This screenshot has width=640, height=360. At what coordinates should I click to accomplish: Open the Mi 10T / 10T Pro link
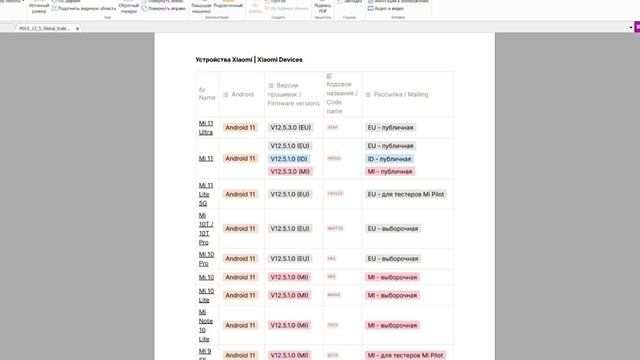206,229
